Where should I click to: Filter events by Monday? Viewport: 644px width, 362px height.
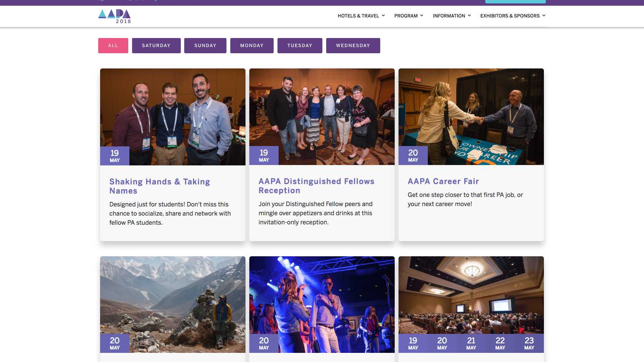(252, 46)
